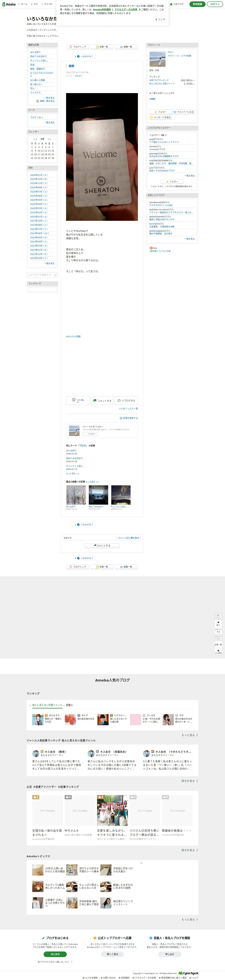Open the #離婚 hashtag

[152, 99]
